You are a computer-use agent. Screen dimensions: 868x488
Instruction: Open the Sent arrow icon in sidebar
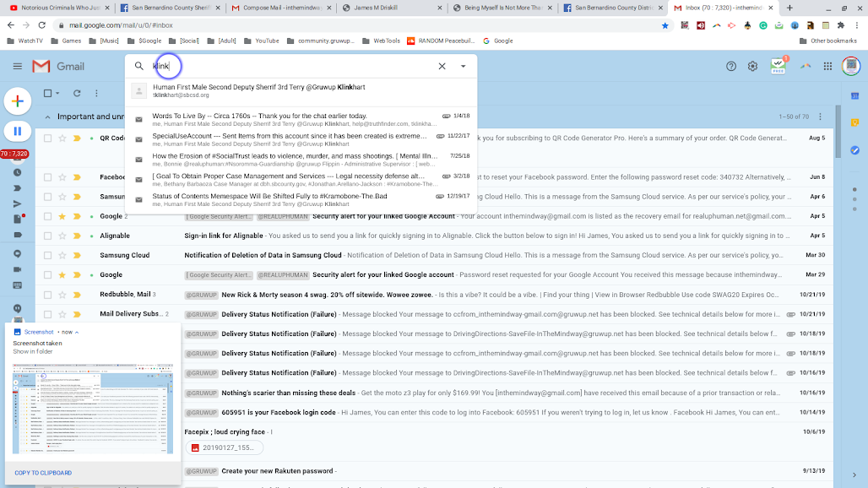17,203
